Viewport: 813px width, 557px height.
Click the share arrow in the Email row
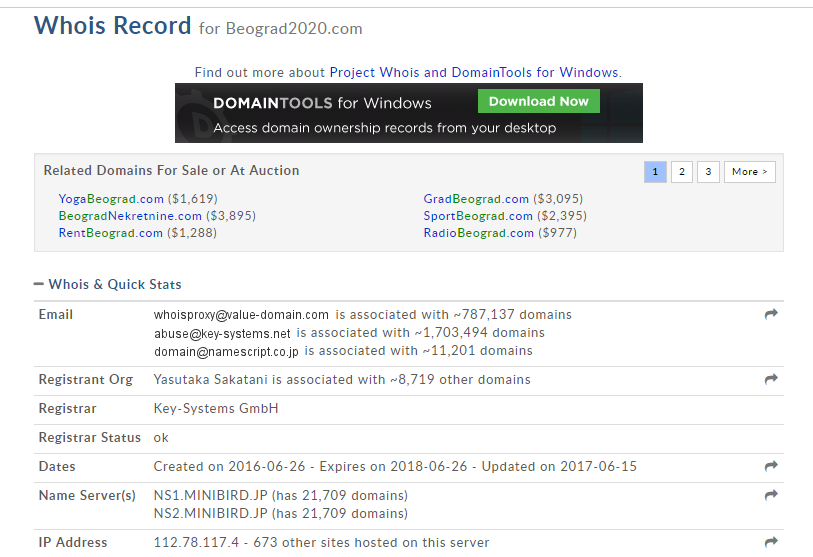771,314
